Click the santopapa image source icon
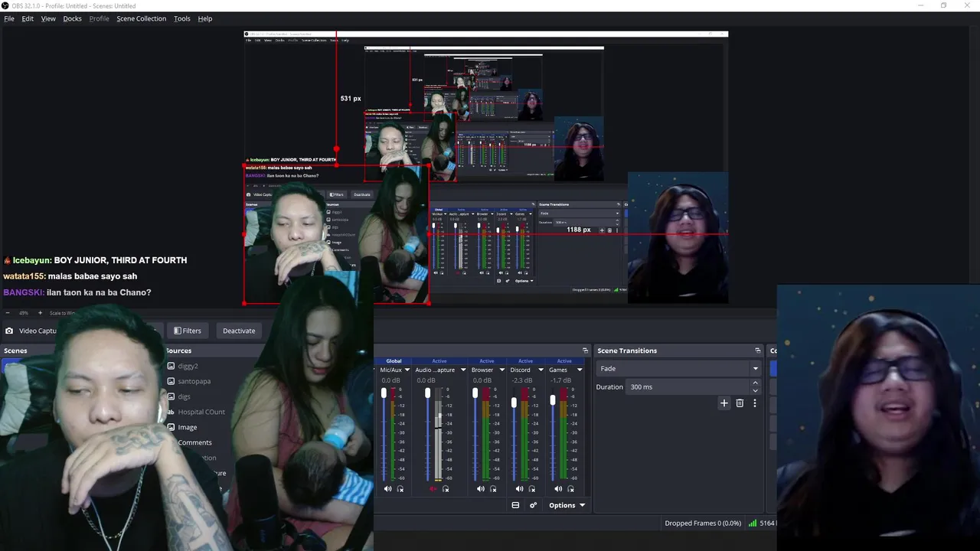This screenshot has height=551, width=980. pyautogui.click(x=171, y=381)
